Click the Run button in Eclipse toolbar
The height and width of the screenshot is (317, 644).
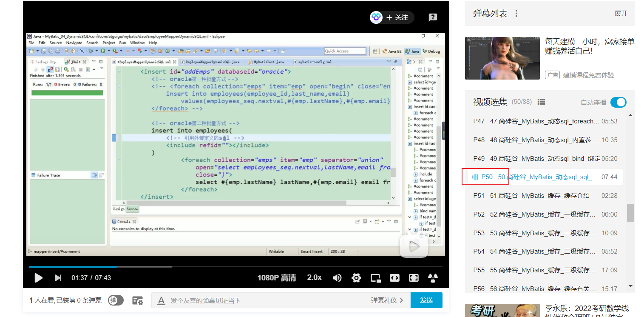[103, 51]
